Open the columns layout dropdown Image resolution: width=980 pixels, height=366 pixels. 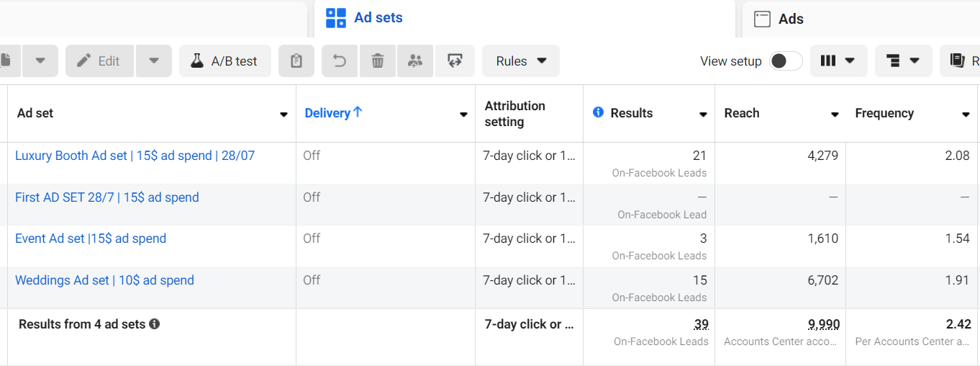coord(838,61)
